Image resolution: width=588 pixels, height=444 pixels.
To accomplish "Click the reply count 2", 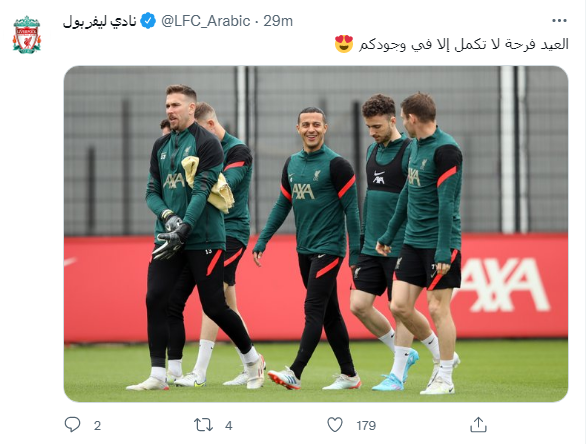I will 97,426.
